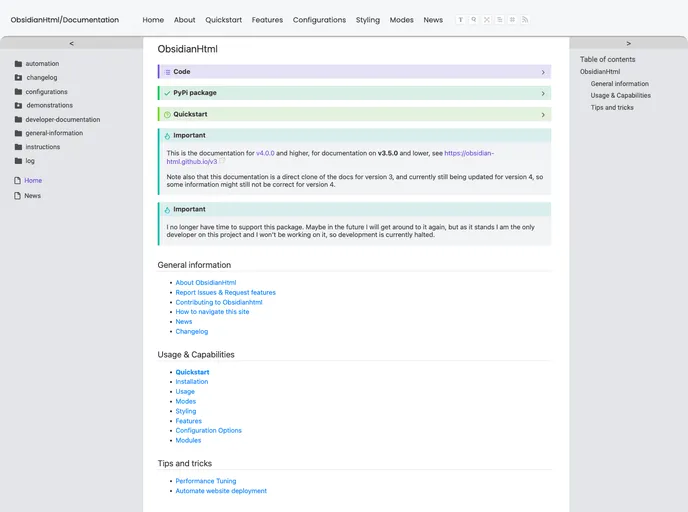Open the About top menu item
This screenshot has width=688, height=512.
click(x=184, y=20)
